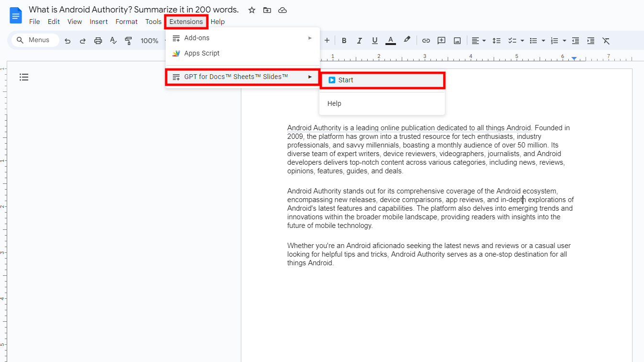Expand the numbered list options arrow

pos(565,41)
